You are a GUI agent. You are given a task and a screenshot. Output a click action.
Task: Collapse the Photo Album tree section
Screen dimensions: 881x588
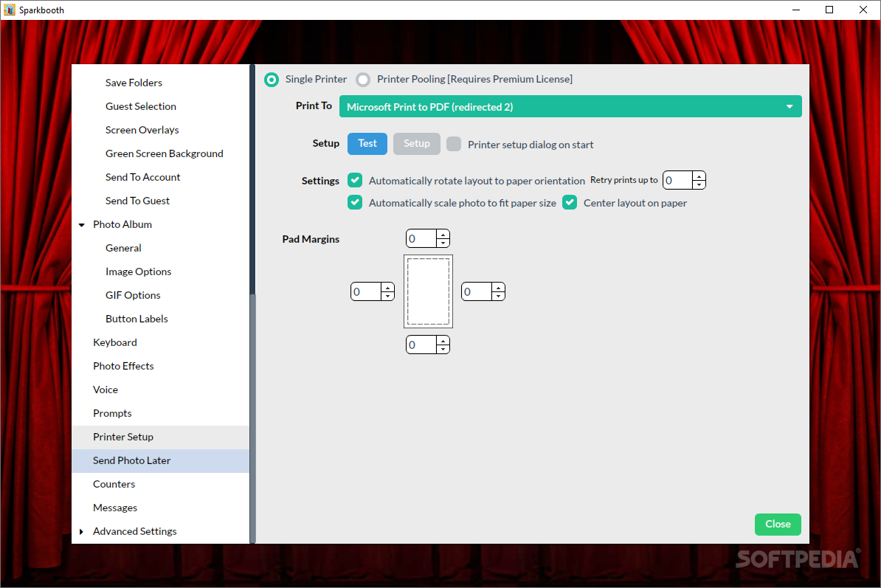coord(81,224)
